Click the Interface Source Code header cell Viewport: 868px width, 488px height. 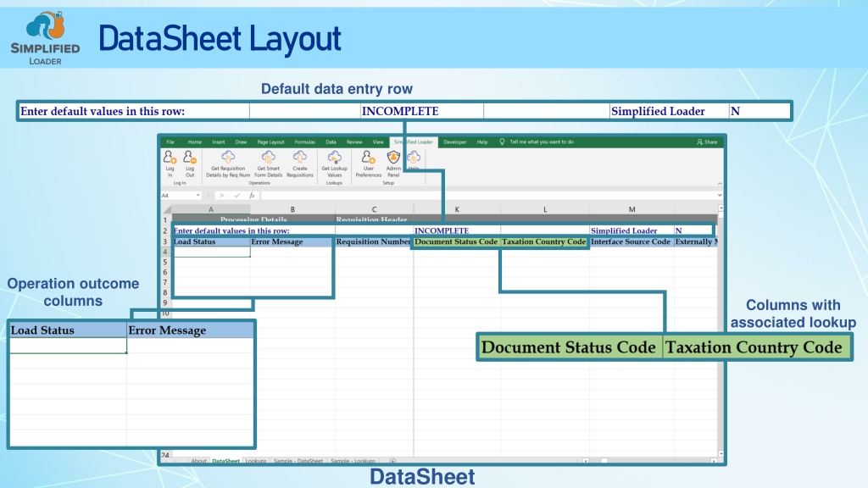tap(632, 241)
